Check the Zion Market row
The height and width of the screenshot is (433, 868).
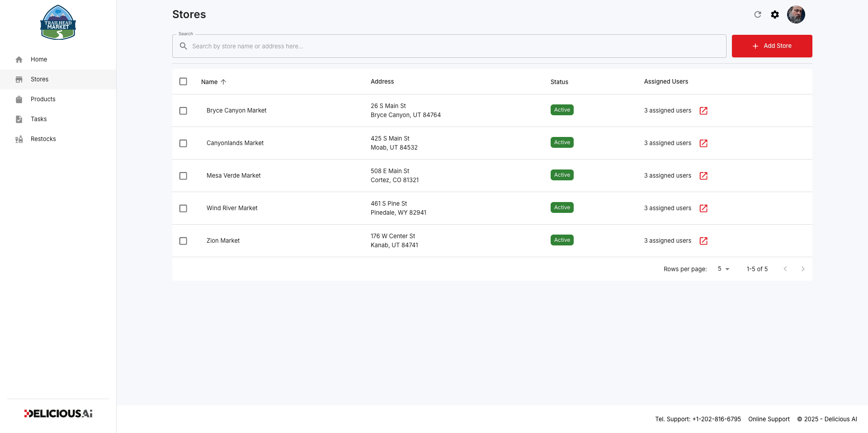tap(183, 241)
